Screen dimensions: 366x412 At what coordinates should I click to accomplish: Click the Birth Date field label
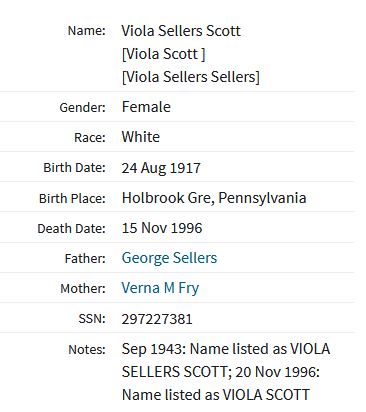[74, 168]
